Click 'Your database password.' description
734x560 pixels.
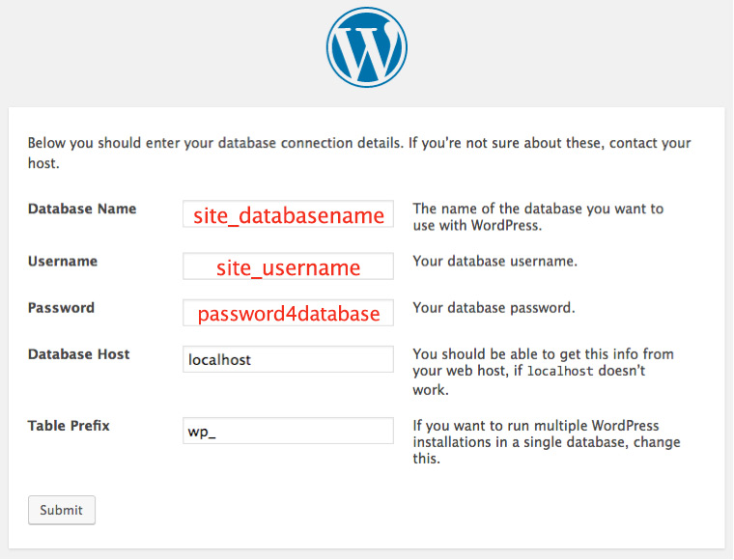tap(494, 308)
